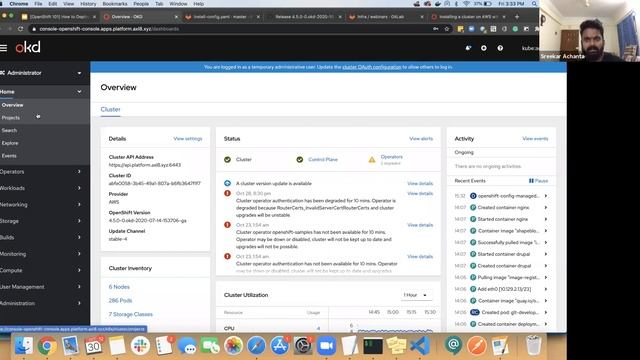This screenshot has width=640, height=360.
Task: Launch Safari from the dock
Action: click(257, 346)
